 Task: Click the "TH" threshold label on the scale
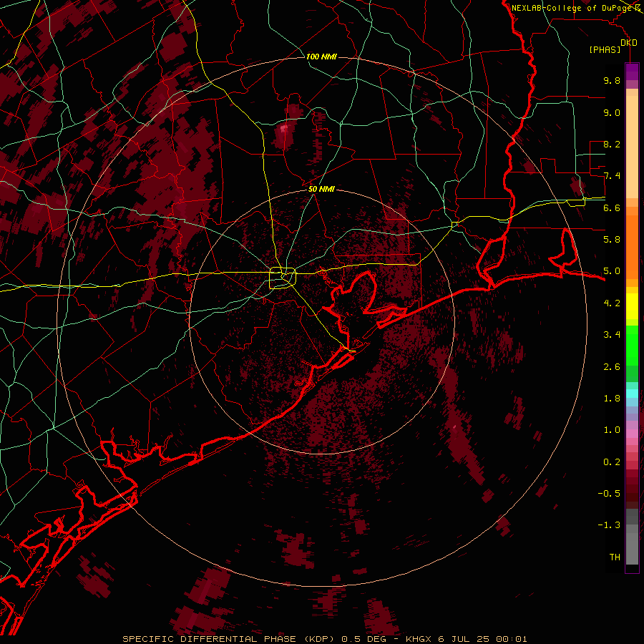click(x=615, y=557)
